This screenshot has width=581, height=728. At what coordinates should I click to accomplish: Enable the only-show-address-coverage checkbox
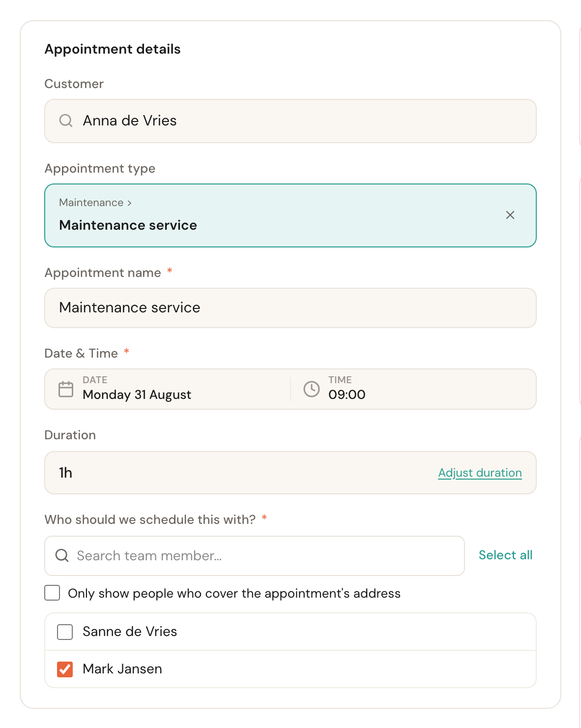(52, 593)
